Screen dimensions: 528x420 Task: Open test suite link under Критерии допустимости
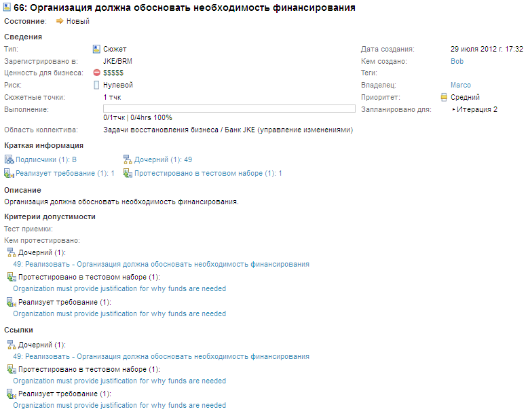pyautogui.click(x=119, y=289)
